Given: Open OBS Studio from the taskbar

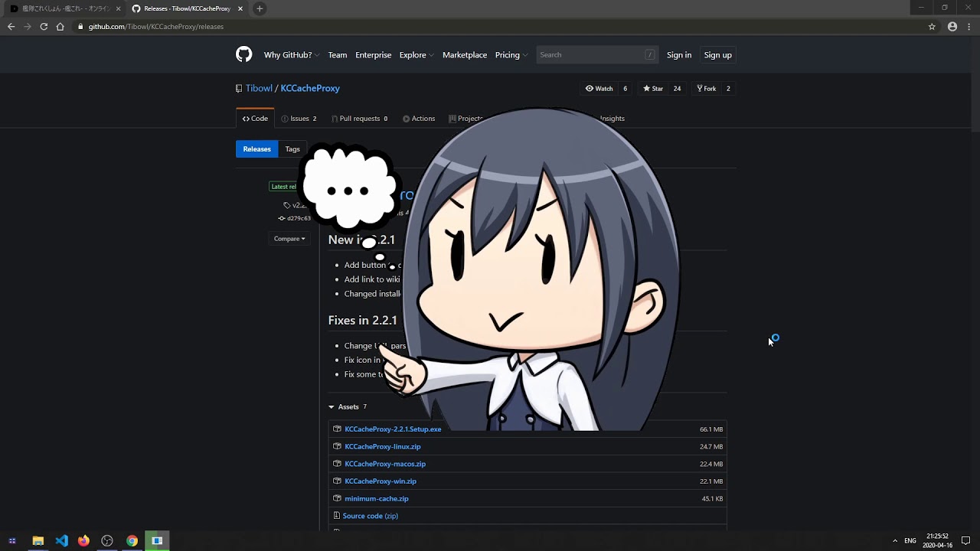Looking at the screenshot, I should pos(107,541).
